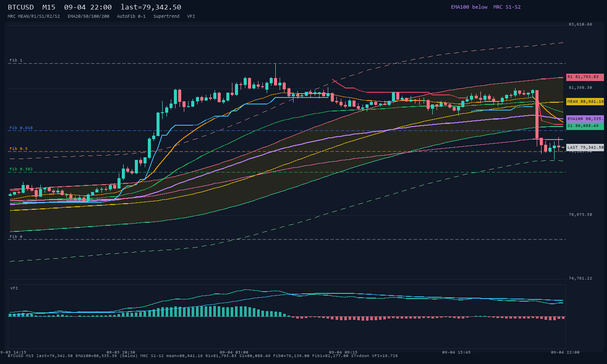Click the '09-03 20:30' time axis label

[x=121, y=352]
